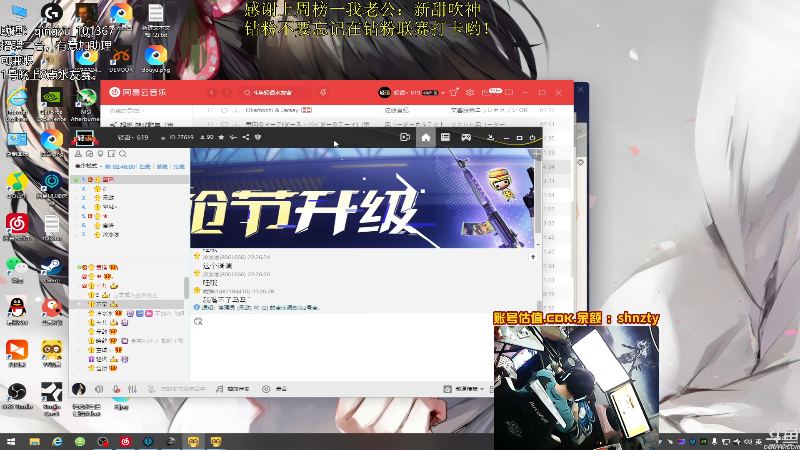The image size is (800, 450).
Task: Open the messages mail icon in NetEase Music
Action: tap(486, 92)
